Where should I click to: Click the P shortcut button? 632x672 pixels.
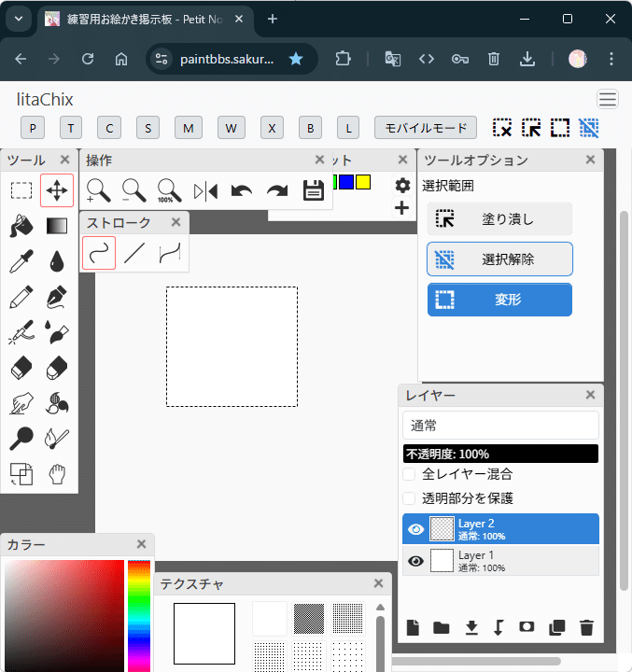(33, 128)
